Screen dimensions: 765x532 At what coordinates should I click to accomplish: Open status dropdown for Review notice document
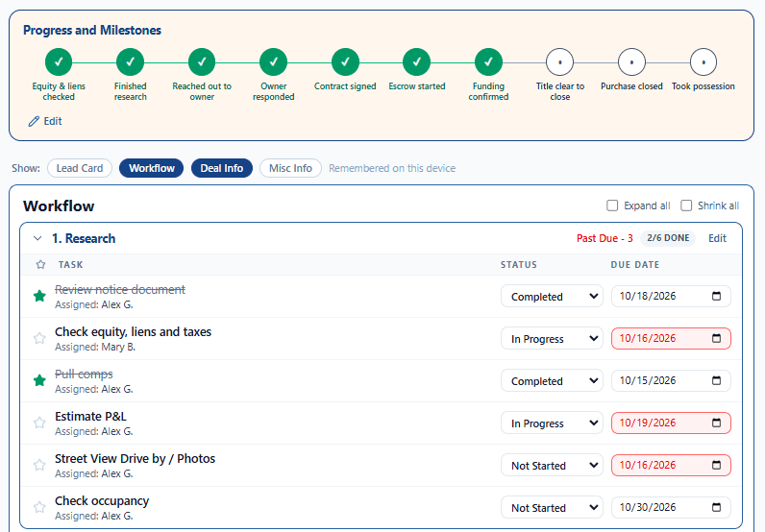tap(552, 296)
